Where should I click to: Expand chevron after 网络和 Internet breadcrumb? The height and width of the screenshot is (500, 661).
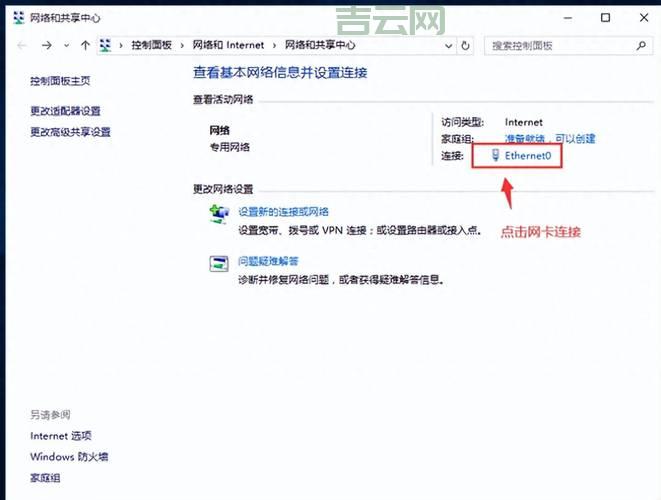pyautogui.click(x=274, y=45)
